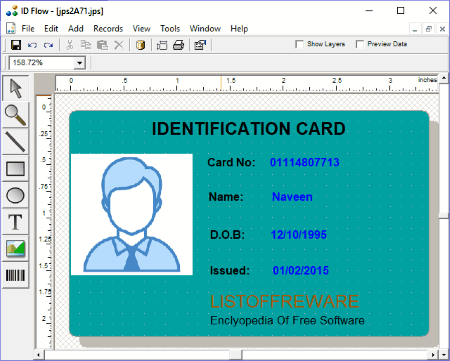Click the properties icon in toolbar
Viewport: 450px width, 361px height.
coord(200,45)
